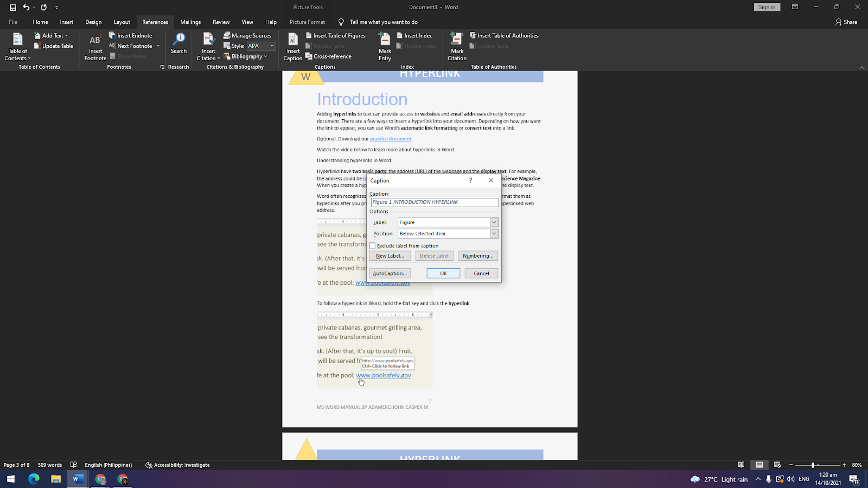Click Insert Table of Figures

pos(336,36)
